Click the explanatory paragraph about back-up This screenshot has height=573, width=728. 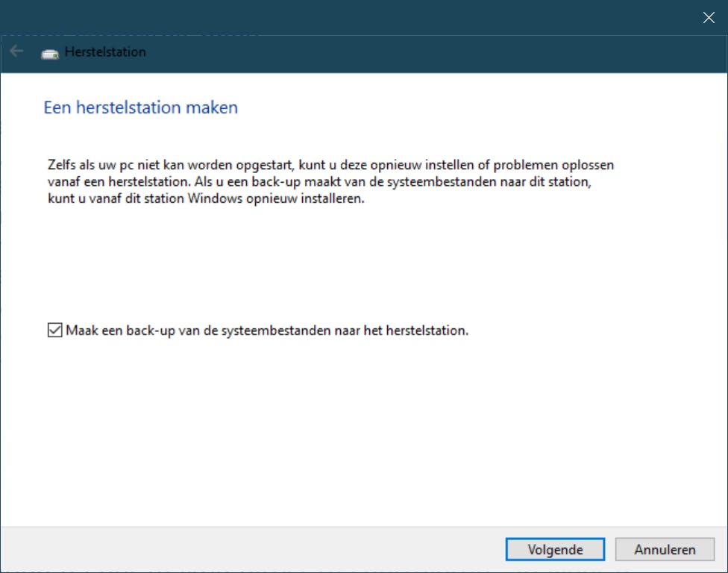[x=328, y=181]
